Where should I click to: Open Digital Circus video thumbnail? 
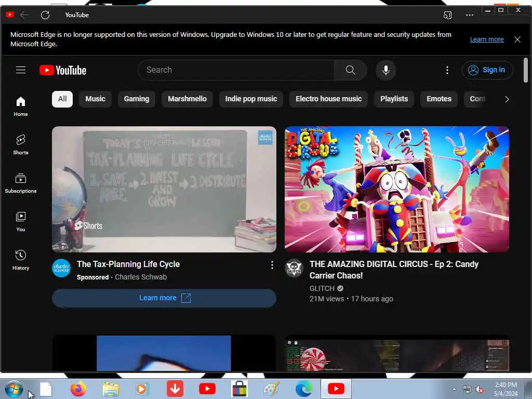click(x=396, y=189)
